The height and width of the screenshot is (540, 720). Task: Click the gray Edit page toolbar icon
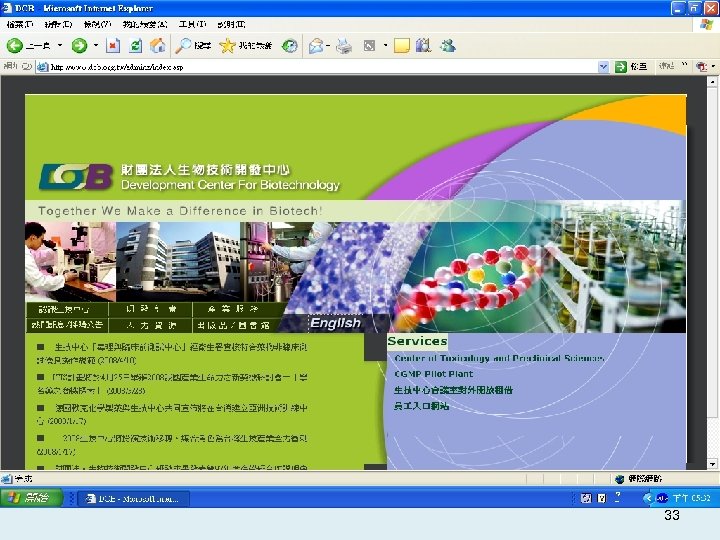(369, 45)
